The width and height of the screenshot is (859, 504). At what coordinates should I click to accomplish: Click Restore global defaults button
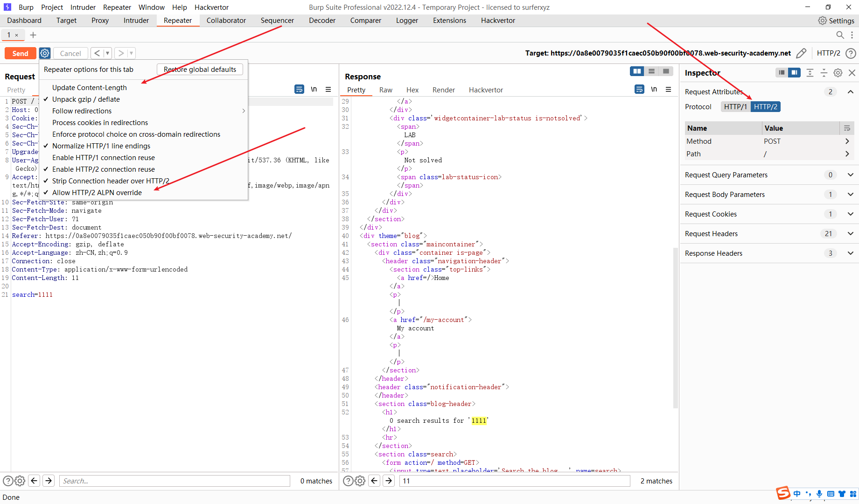200,69
